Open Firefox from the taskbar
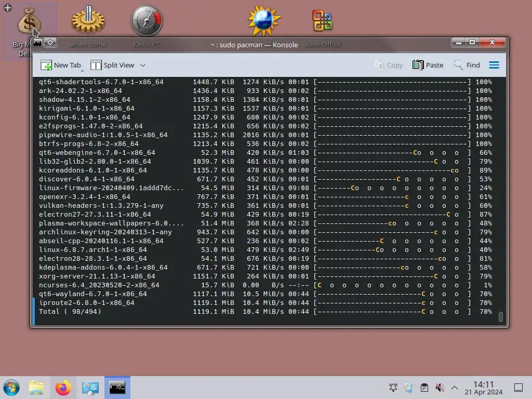The width and height of the screenshot is (532, 399). pyautogui.click(x=63, y=388)
